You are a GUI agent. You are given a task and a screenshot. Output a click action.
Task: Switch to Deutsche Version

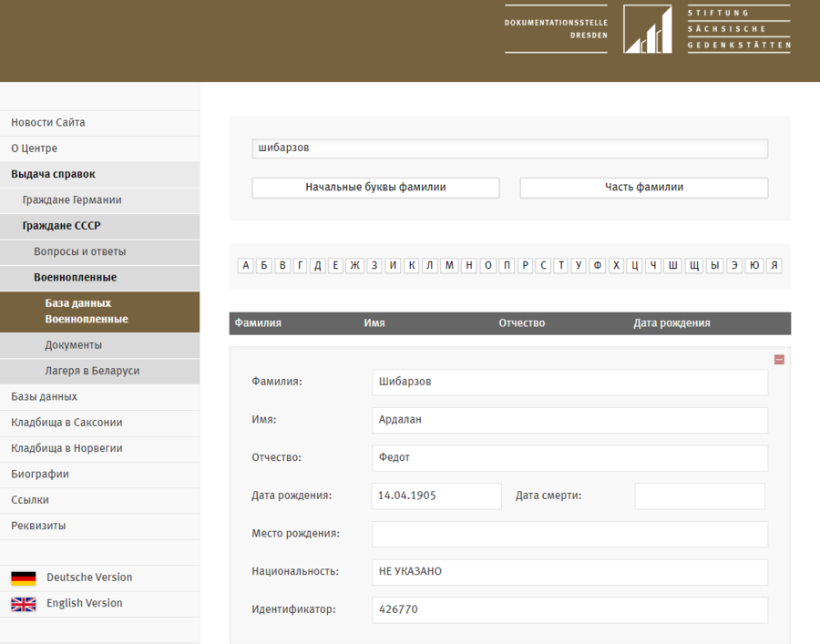tap(89, 578)
